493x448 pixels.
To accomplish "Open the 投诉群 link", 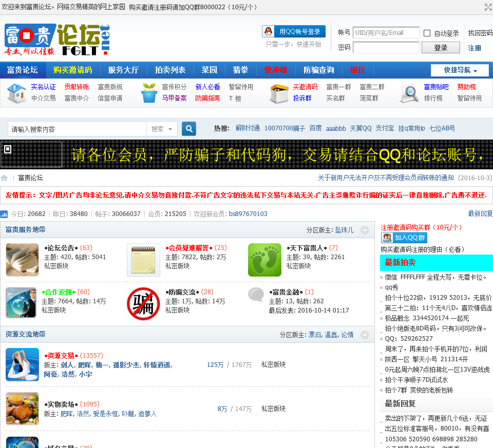I will [302, 99].
